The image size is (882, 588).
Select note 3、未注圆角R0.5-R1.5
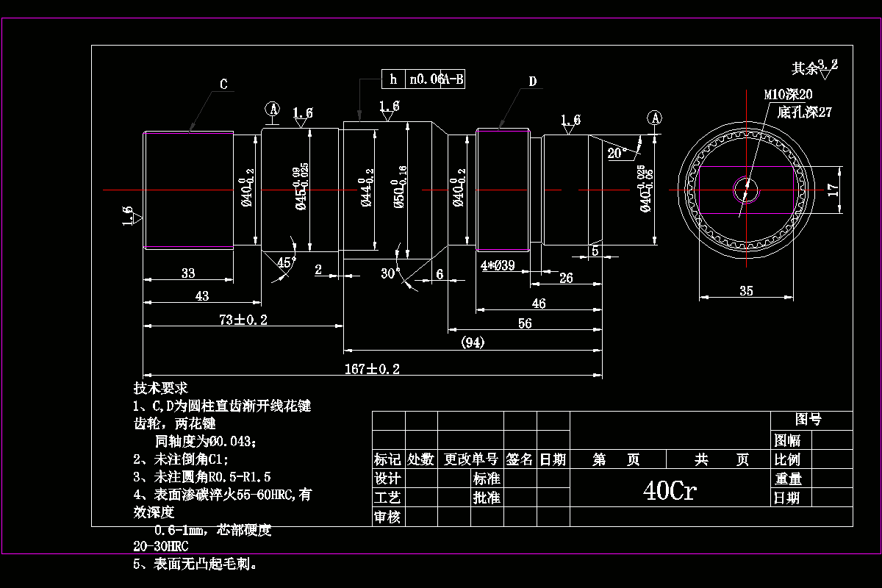203,477
